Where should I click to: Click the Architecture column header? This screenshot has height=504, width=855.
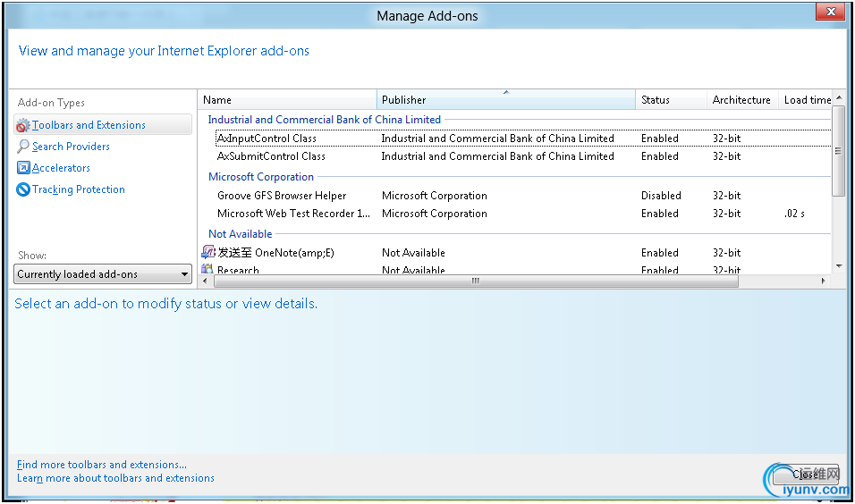pos(741,100)
